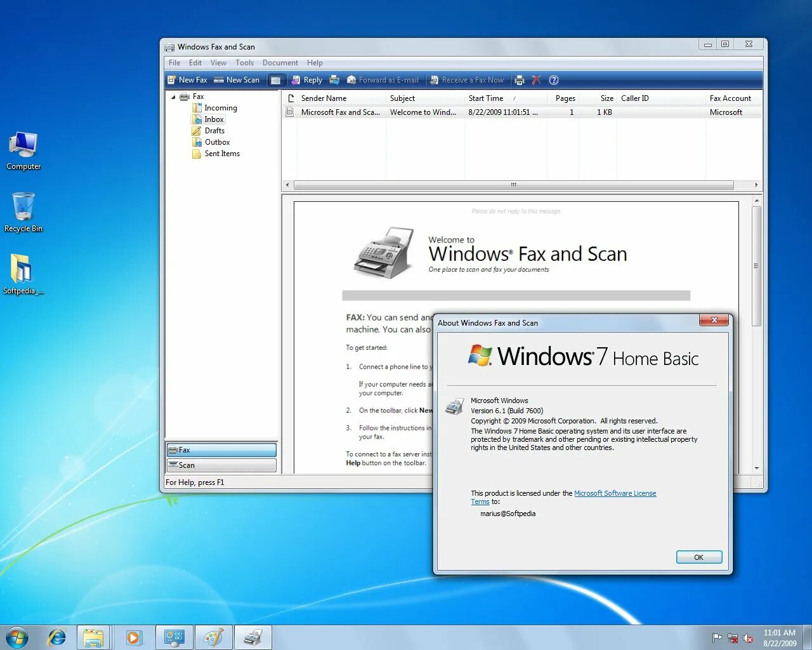Open the Recycle Bin desktop icon

pyautogui.click(x=23, y=213)
